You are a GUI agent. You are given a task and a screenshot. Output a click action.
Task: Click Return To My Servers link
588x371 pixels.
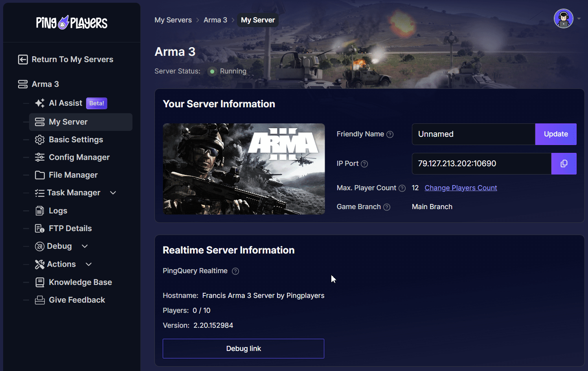tap(72, 59)
